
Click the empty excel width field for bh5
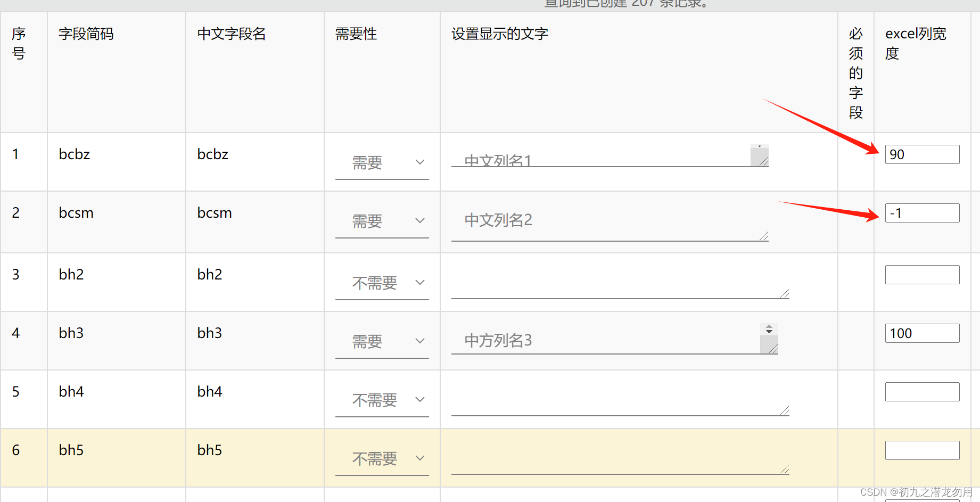pyautogui.click(x=922, y=450)
